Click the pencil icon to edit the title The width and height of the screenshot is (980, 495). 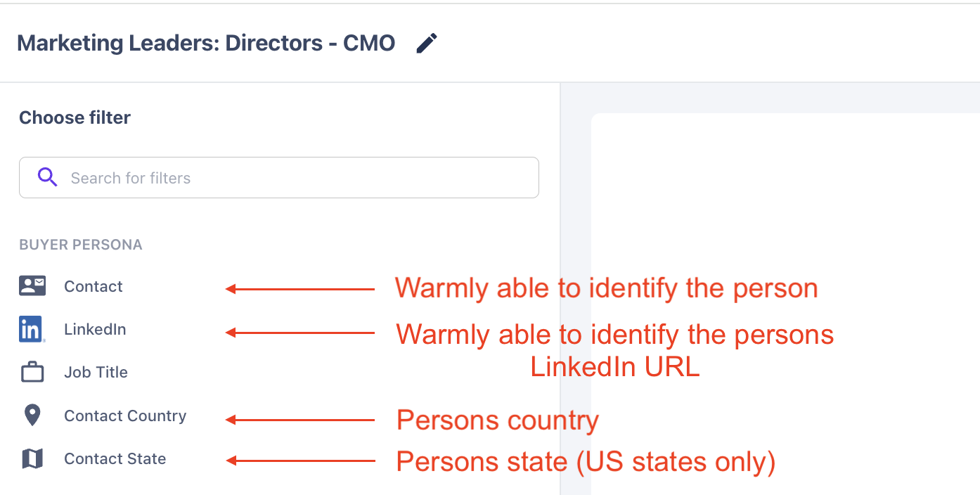click(427, 44)
